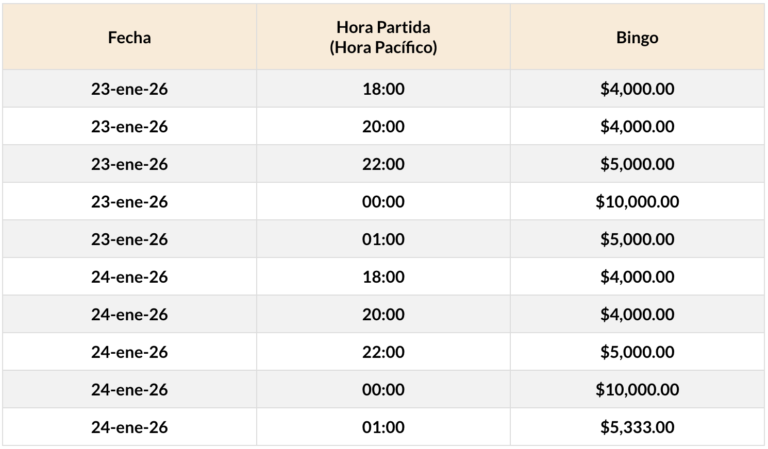The height and width of the screenshot is (449, 768).
Task: Click the 22:00 time for 23-ene-26
Action: (x=383, y=164)
